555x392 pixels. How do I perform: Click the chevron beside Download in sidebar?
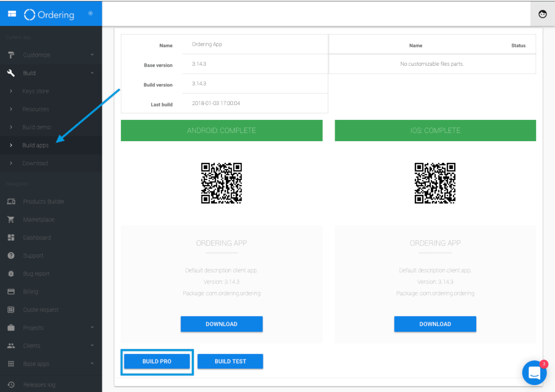coord(11,163)
